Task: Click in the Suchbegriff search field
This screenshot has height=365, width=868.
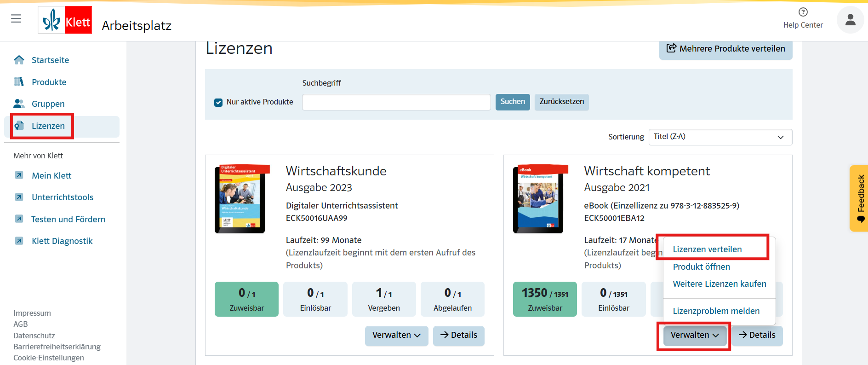Action: coord(396,102)
